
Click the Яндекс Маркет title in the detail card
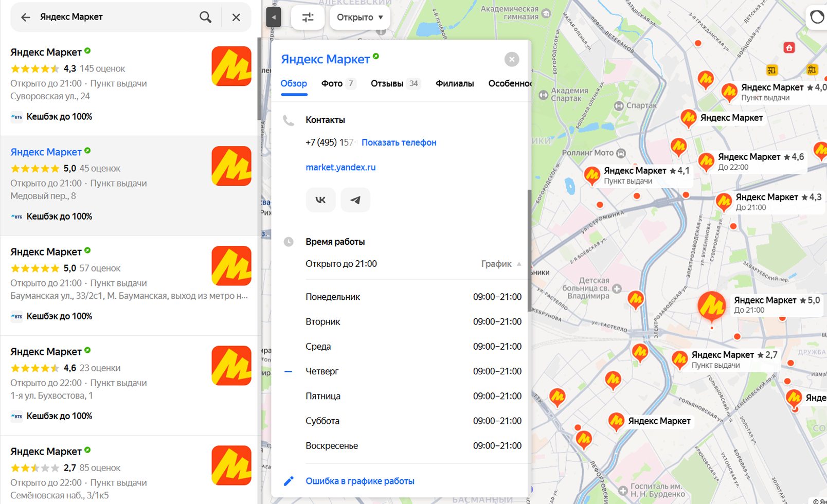pos(326,59)
